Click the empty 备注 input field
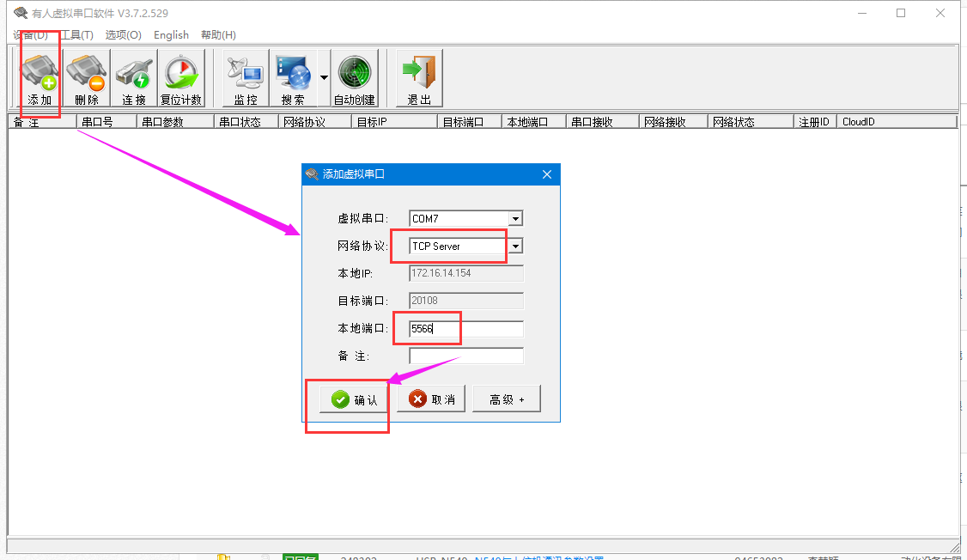967x560 pixels. 465,356
